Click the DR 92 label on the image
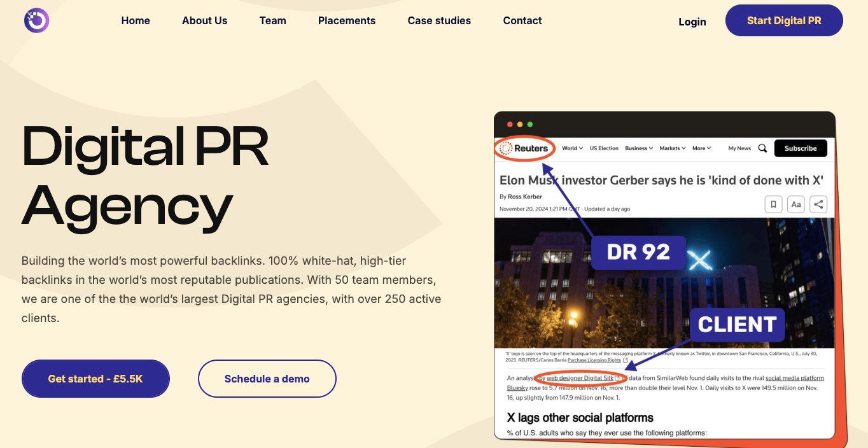Screen dimensions: 868x448 (x=638, y=253)
